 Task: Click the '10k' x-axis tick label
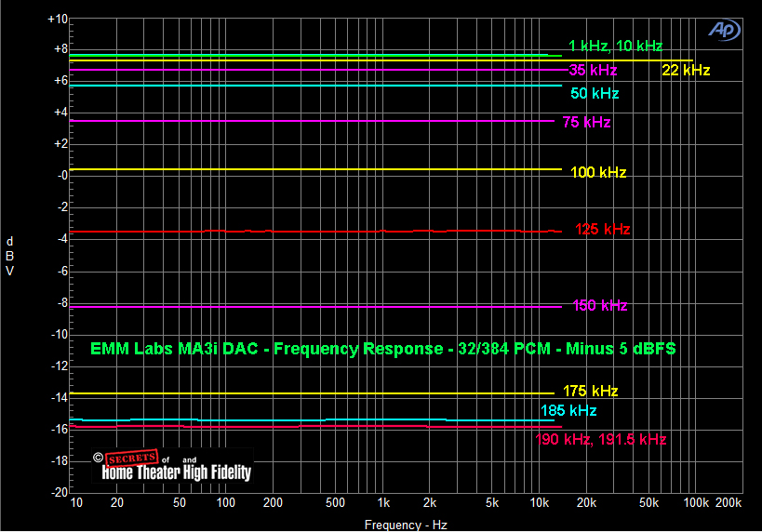[540, 503]
